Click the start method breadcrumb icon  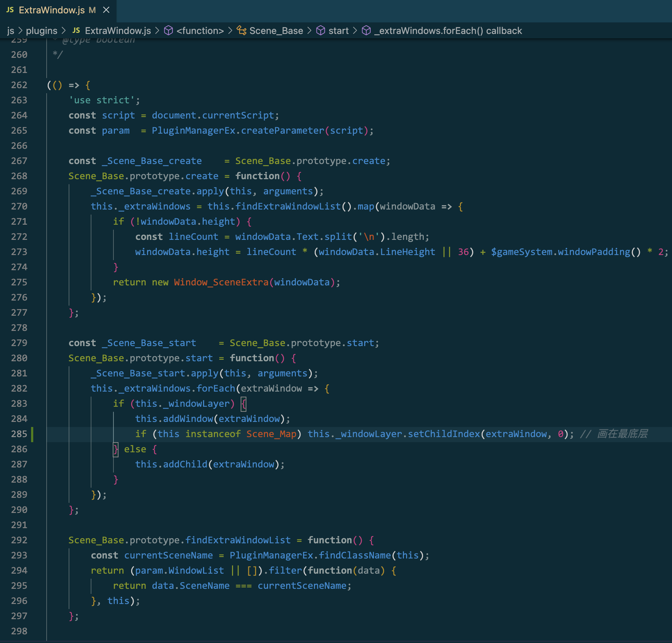pyautogui.click(x=320, y=31)
